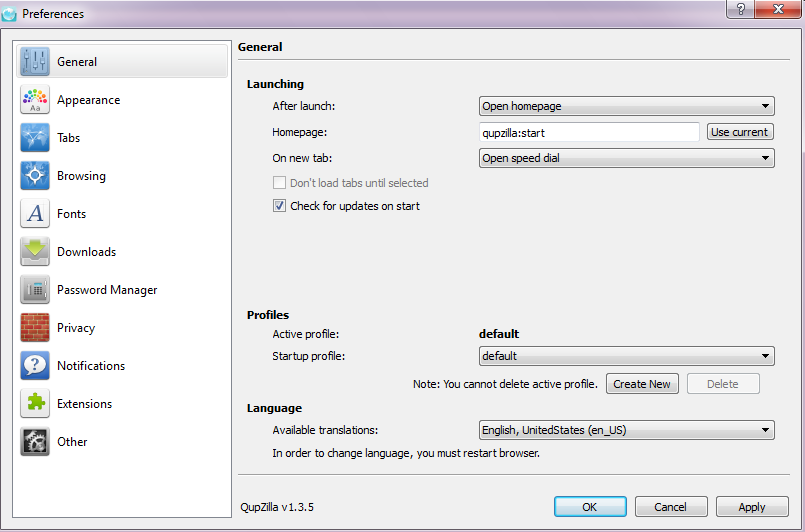The height and width of the screenshot is (532, 805).
Task: Toggle Check for updates on start
Action: click(x=279, y=206)
